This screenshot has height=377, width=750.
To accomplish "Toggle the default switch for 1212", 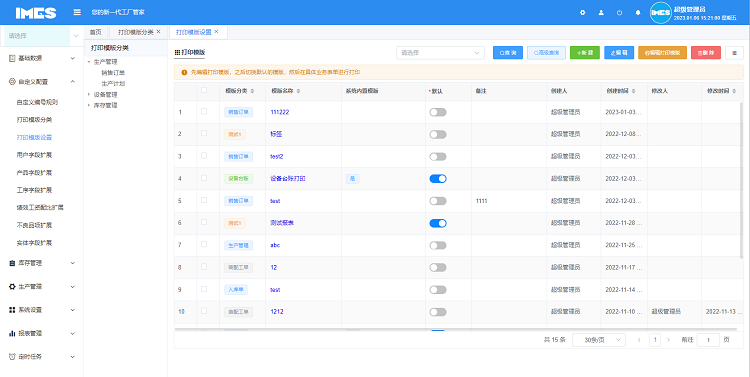I will point(438,312).
